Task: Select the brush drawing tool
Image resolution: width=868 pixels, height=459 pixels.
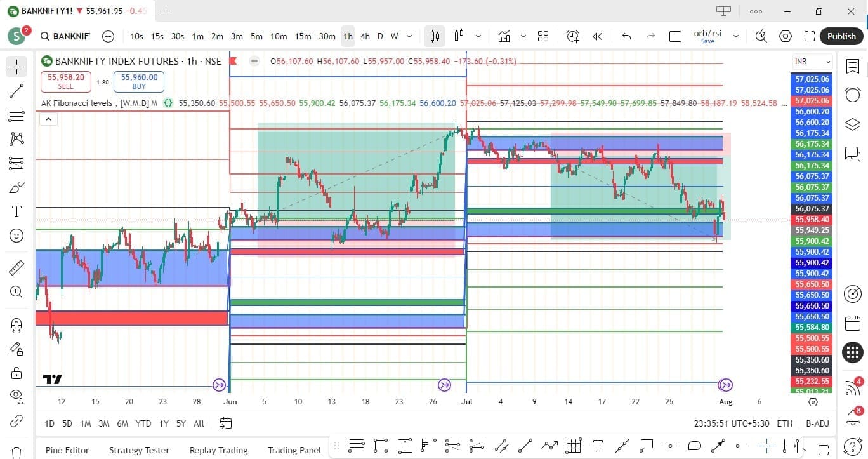Action: click(16, 187)
